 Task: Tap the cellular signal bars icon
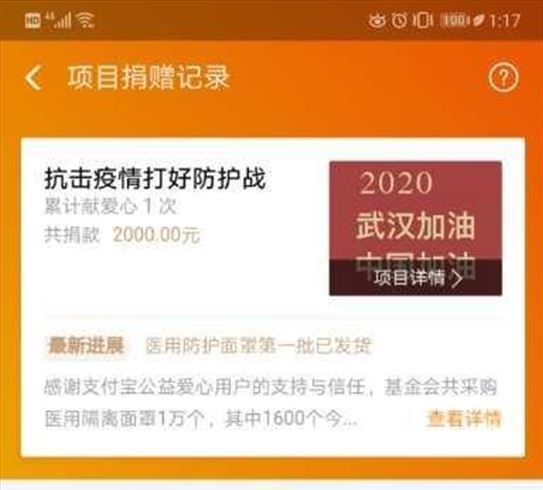(58, 20)
